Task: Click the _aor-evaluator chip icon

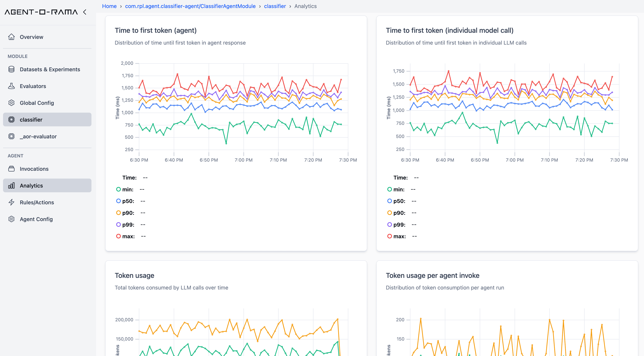Action: click(x=11, y=136)
